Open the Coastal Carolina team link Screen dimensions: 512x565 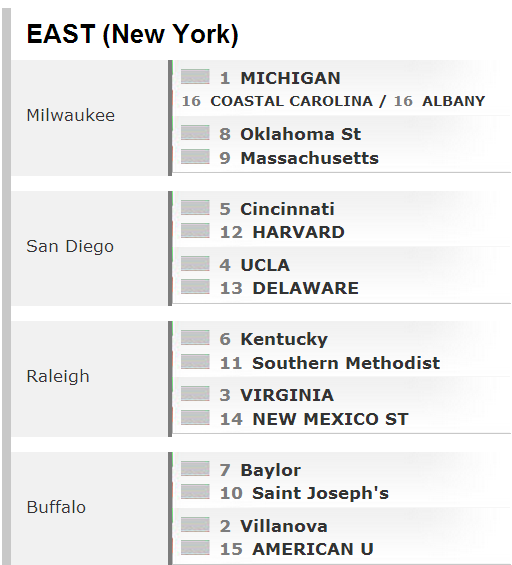click(291, 101)
